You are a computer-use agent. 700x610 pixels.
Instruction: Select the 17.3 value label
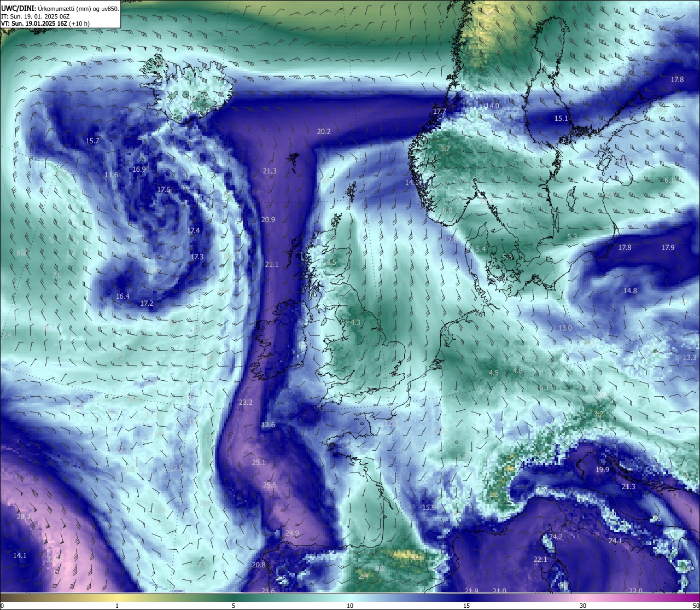tap(197, 257)
